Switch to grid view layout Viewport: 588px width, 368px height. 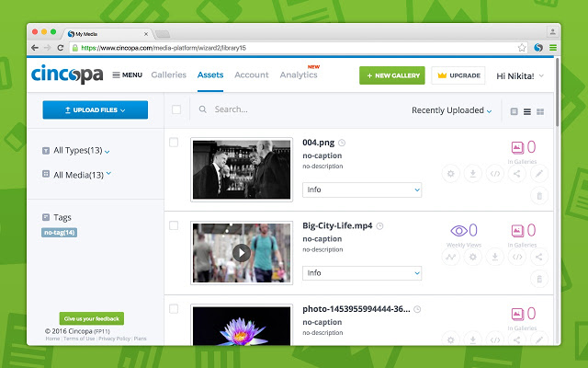(540, 111)
